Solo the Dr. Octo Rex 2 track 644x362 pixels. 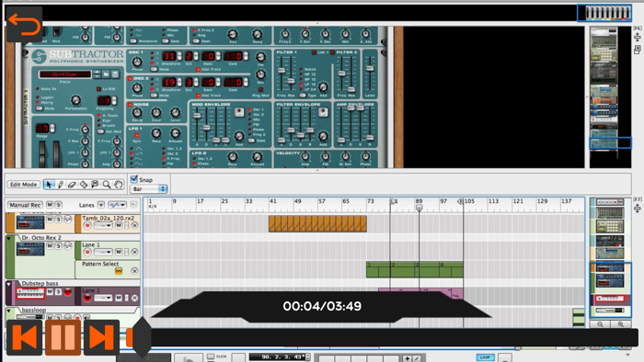point(58,245)
